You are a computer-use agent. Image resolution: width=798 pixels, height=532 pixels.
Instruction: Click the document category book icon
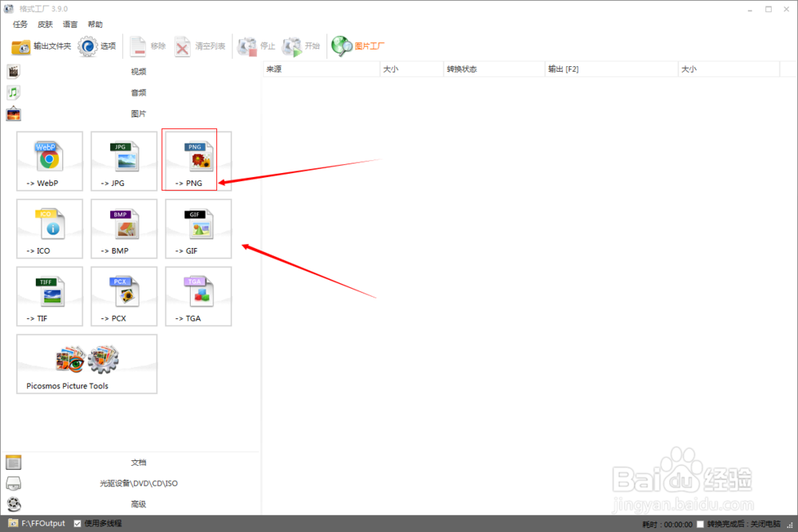click(14, 463)
